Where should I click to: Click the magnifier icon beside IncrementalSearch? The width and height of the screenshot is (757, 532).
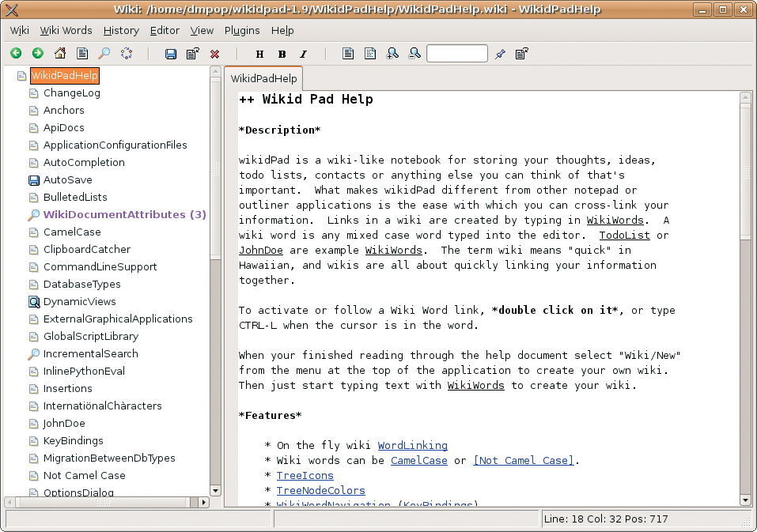coord(34,354)
